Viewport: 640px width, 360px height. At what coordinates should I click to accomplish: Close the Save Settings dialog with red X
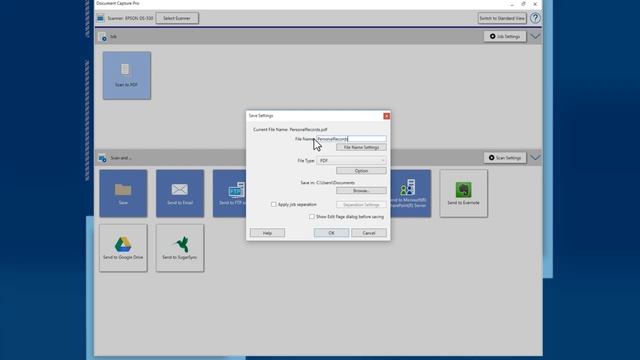tap(386, 116)
